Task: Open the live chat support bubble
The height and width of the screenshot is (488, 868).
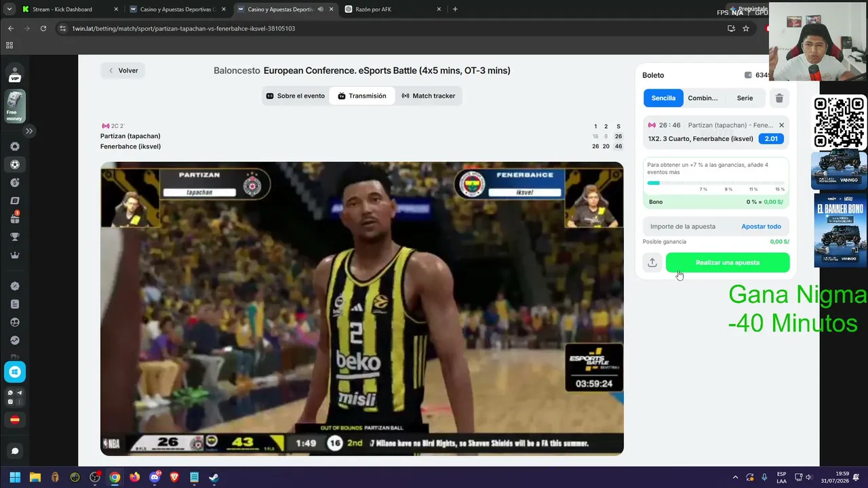Action: pyautogui.click(x=15, y=451)
